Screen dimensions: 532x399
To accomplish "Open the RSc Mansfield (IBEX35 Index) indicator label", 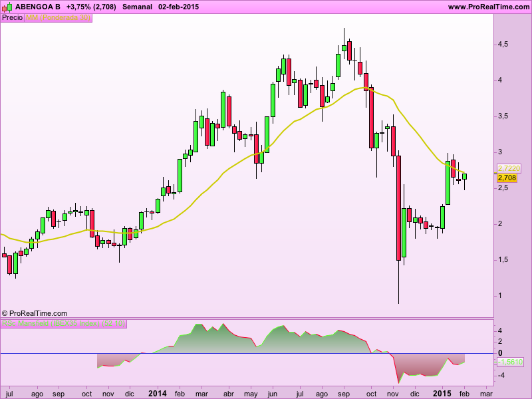I will [63, 324].
